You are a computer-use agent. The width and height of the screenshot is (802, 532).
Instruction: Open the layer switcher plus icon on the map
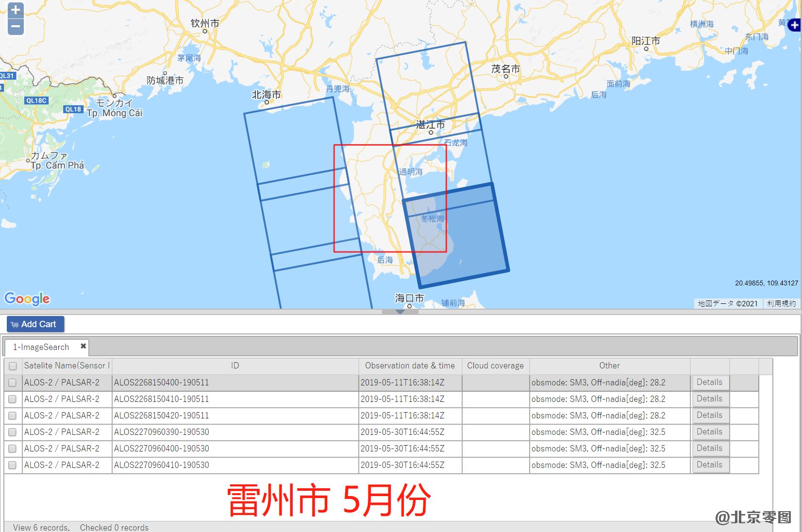coord(794,24)
